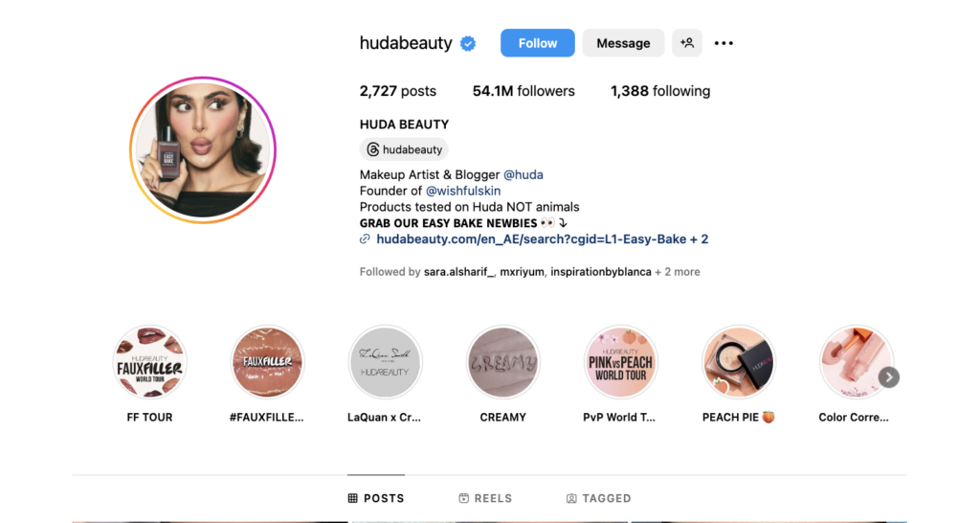Image resolution: width=980 pixels, height=523 pixels.
Task: Open the PvP World Tour highlight
Action: coord(620,362)
